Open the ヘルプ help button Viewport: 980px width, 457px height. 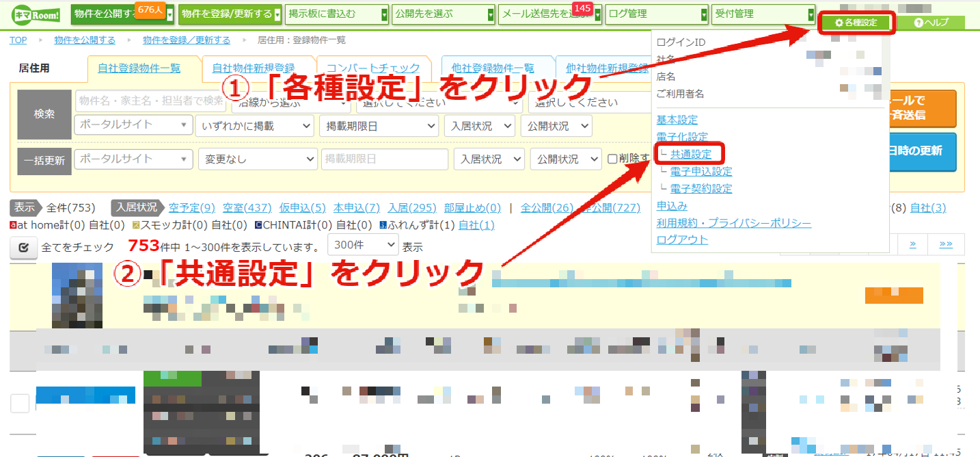(931, 23)
